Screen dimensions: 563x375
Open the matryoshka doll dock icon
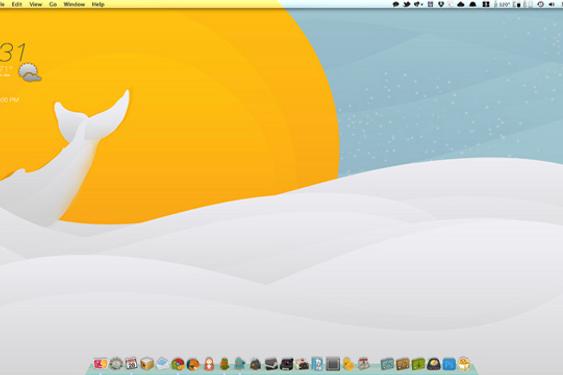pyautogui.click(x=209, y=364)
